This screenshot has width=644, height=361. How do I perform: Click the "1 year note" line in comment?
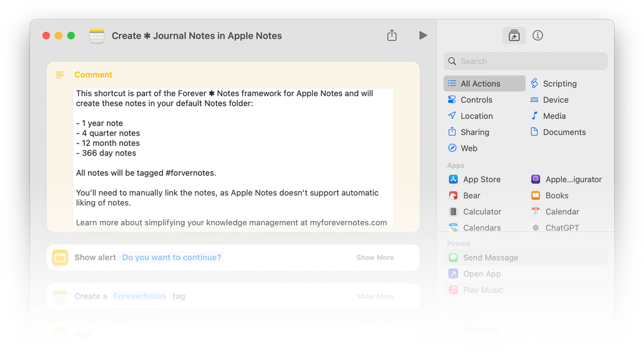pos(99,123)
